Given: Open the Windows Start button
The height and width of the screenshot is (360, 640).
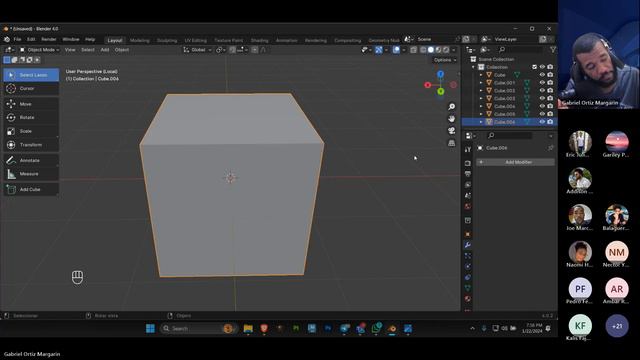Looking at the screenshot, I should 150,329.
